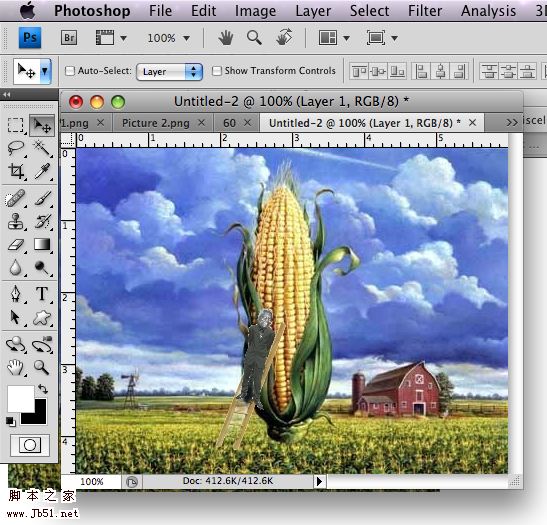Click Align Top Edges button
Image resolution: width=547 pixels, height=525 pixels.
point(359,71)
